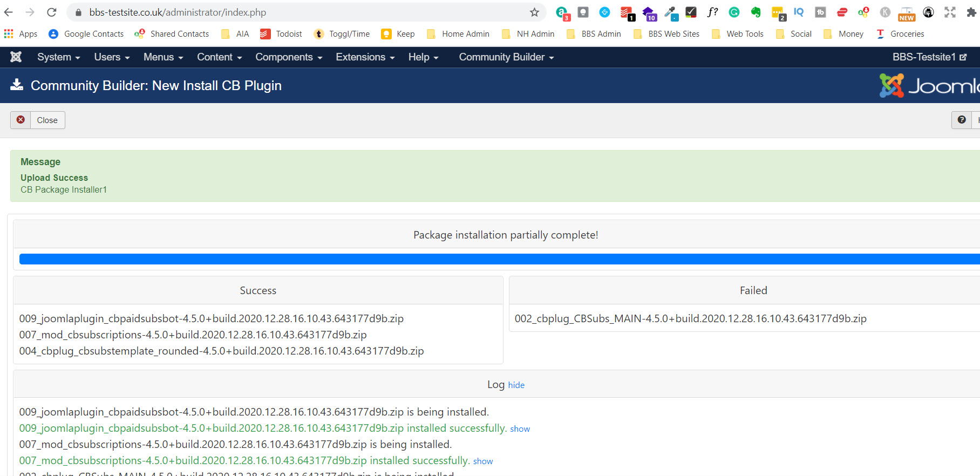The width and height of the screenshot is (980, 476).
Task: Open the Components dropdown menu
Action: 289,57
